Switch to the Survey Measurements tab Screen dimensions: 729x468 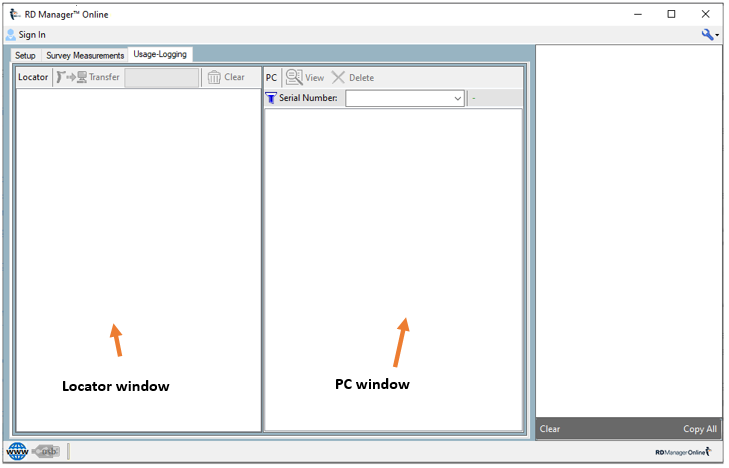point(85,56)
